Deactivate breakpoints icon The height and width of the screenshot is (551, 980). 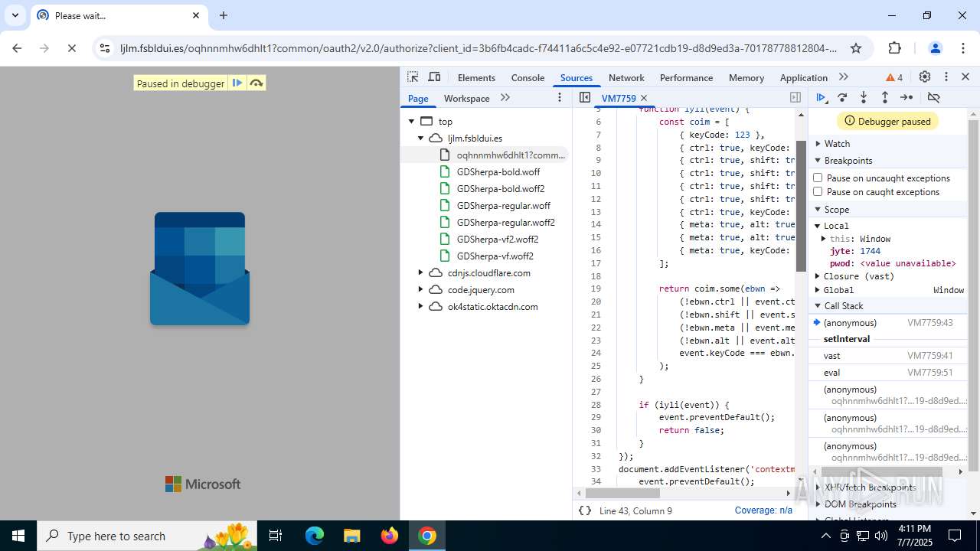coord(933,97)
